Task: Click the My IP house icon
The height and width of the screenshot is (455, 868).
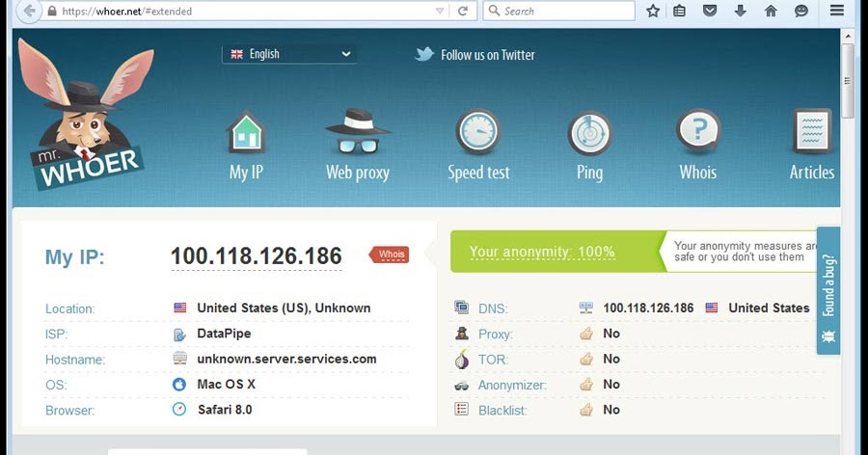Action: (246, 133)
